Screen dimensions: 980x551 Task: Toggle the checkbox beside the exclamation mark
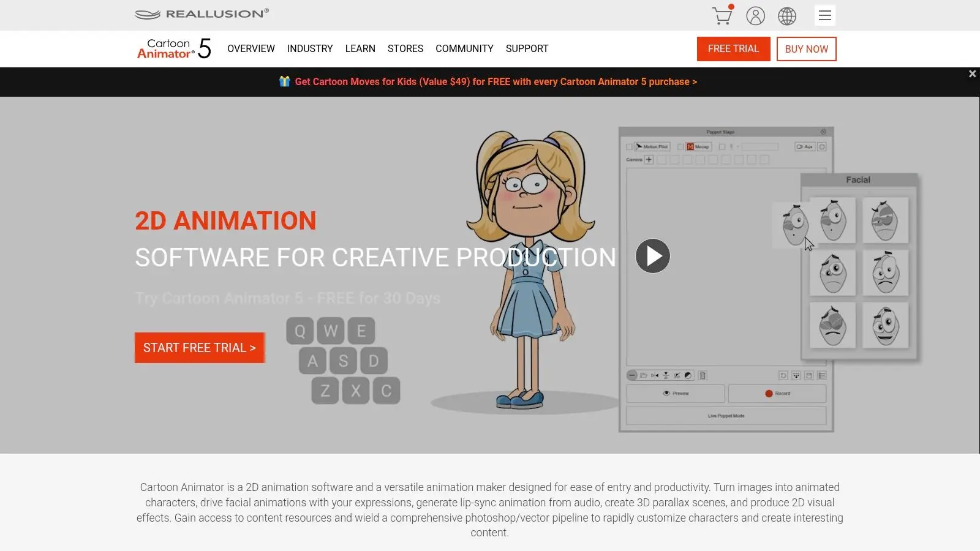point(723,146)
